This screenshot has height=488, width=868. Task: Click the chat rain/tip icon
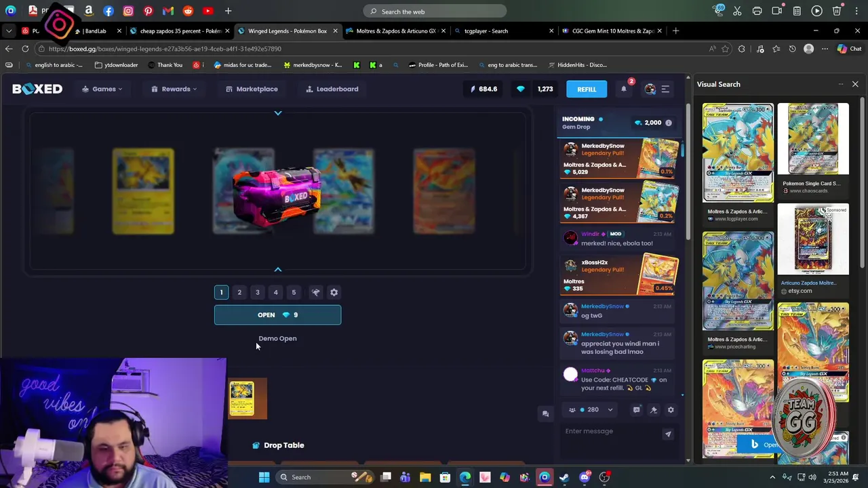[x=654, y=409]
